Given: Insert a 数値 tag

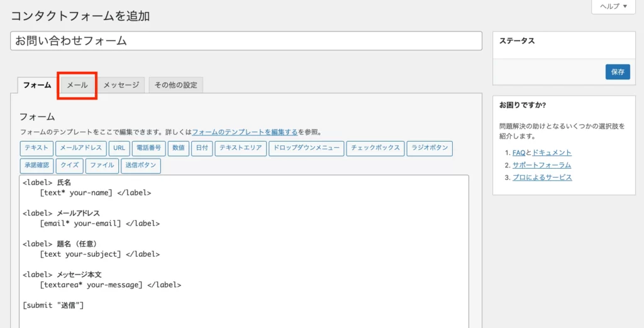Looking at the screenshot, I should (x=178, y=149).
